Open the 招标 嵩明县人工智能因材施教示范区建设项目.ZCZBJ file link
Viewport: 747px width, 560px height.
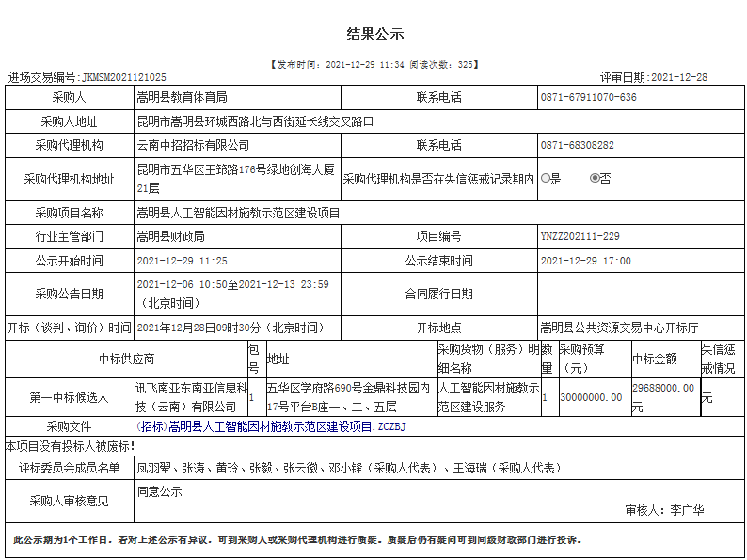(x=271, y=426)
